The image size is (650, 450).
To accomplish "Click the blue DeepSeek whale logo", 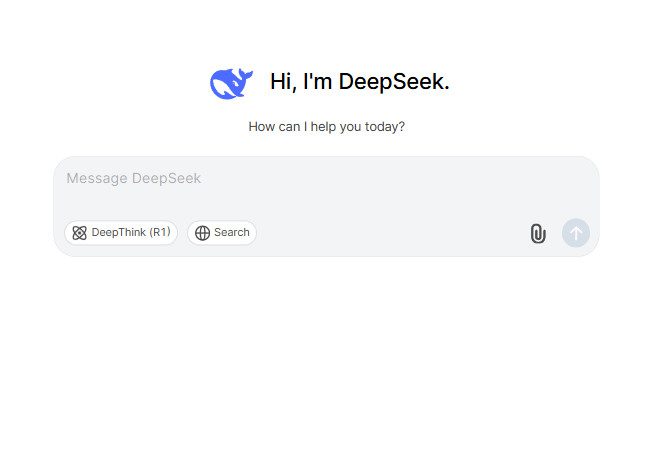I will [231, 83].
